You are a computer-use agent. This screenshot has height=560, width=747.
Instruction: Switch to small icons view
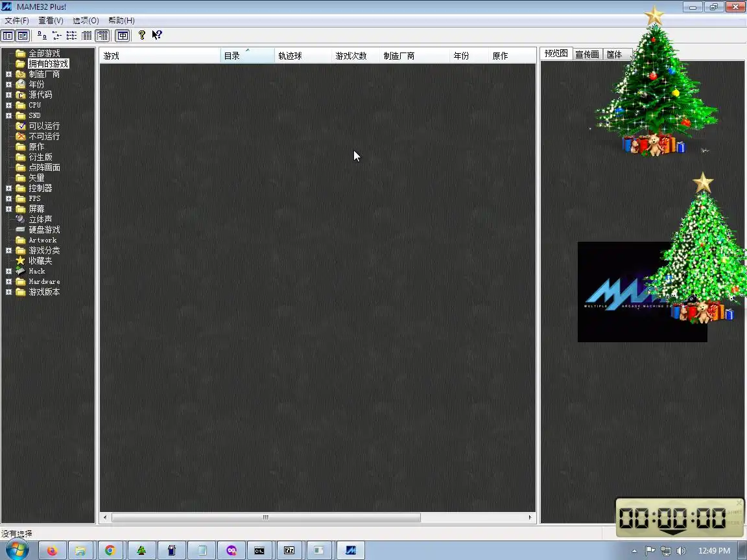[56, 36]
